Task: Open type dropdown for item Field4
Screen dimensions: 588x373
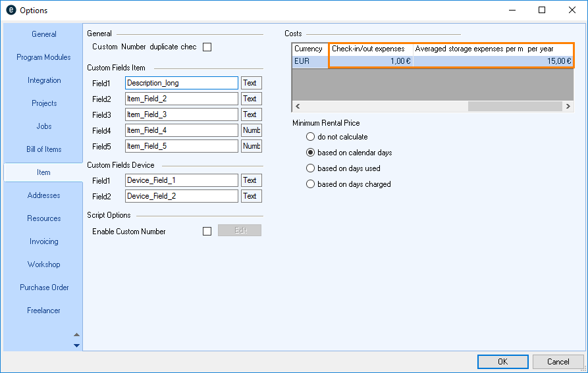Action: (x=251, y=130)
